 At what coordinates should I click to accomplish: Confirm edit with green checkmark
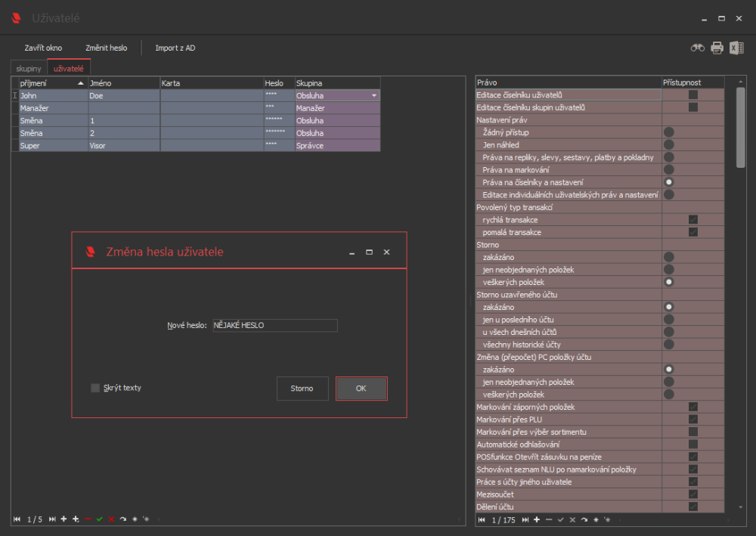pos(99,519)
